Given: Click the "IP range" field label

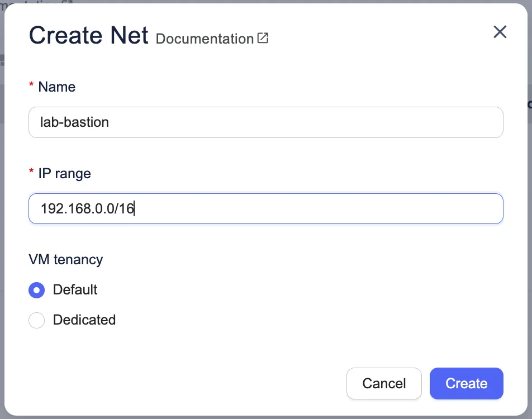Looking at the screenshot, I should click(x=64, y=174).
